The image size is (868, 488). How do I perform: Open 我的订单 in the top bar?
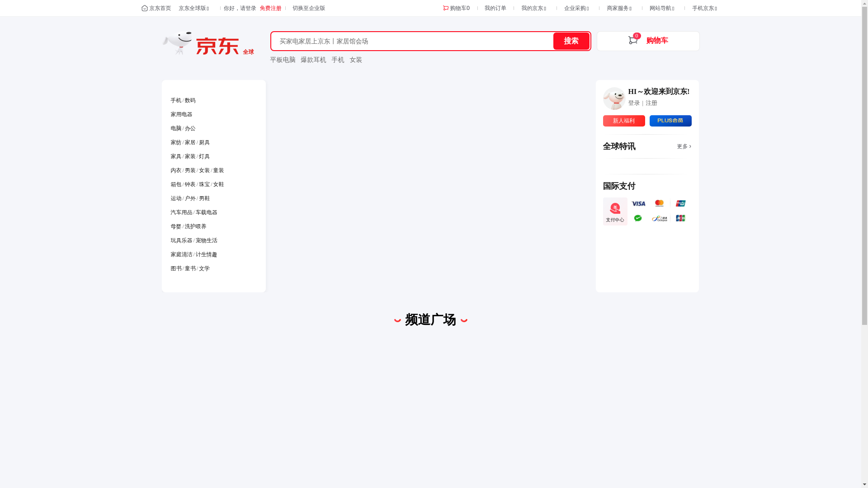tap(495, 8)
